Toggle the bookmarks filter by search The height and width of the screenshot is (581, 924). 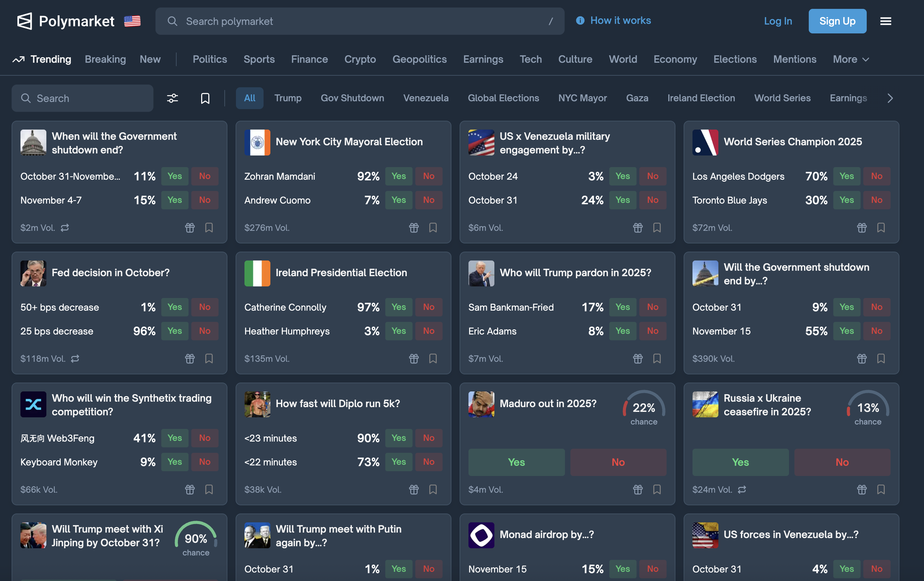tap(205, 98)
